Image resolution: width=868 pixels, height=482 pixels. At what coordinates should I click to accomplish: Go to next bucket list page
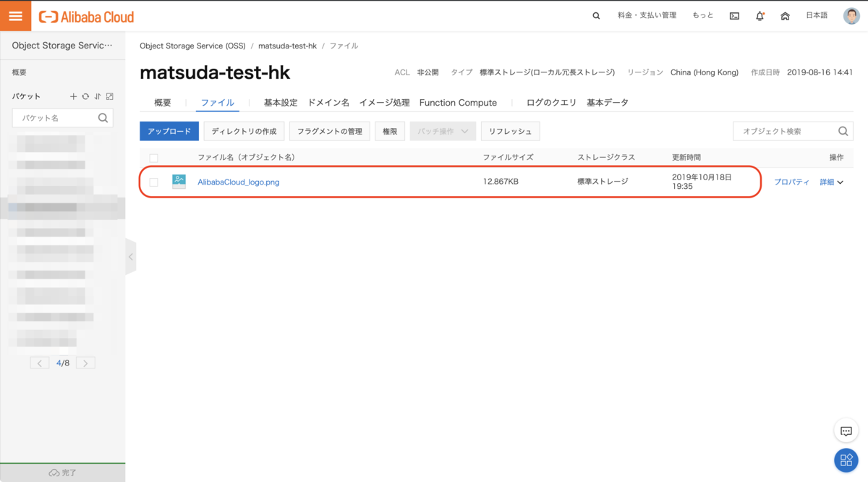tap(85, 363)
